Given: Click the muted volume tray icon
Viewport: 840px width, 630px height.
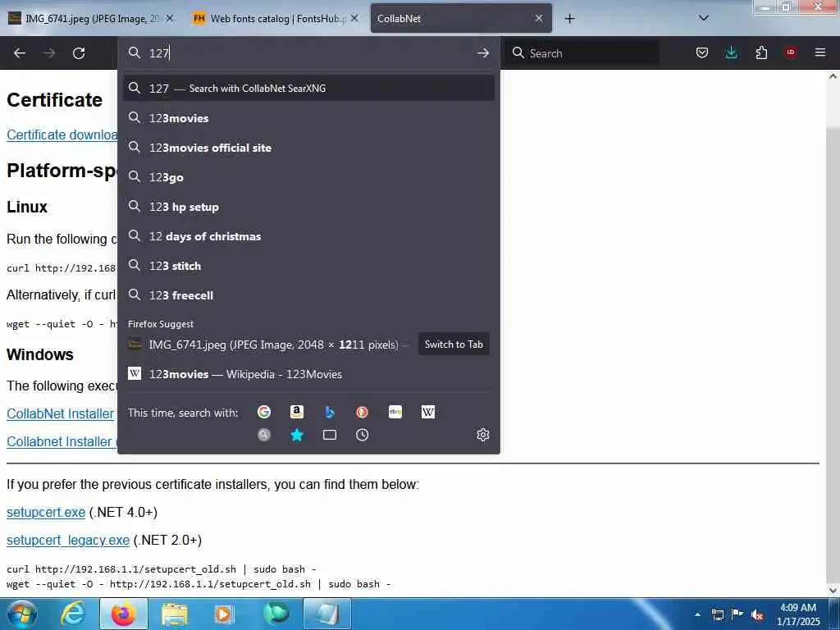Looking at the screenshot, I should click(757, 614).
